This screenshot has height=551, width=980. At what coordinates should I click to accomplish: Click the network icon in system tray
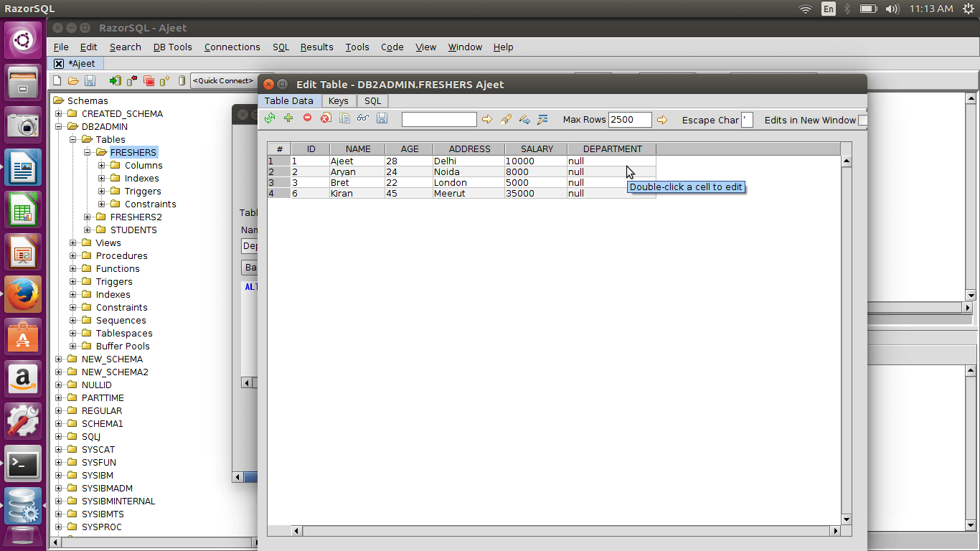(805, 9)
